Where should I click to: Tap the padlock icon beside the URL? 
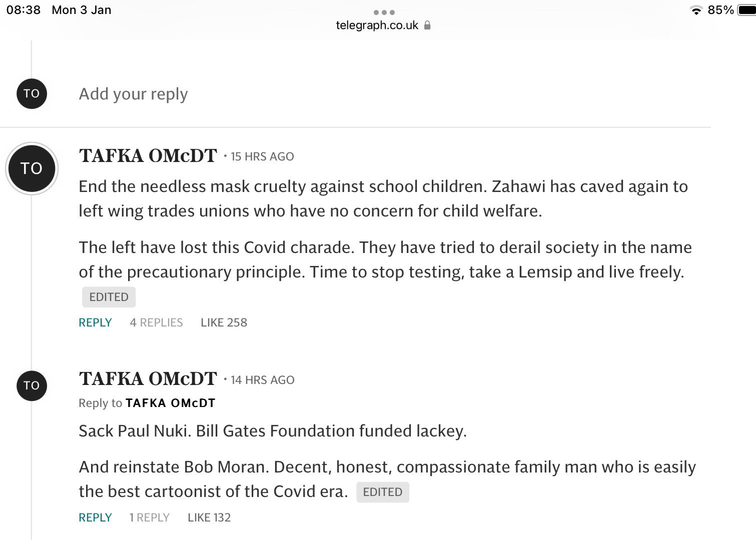click(x=427, y=25)
